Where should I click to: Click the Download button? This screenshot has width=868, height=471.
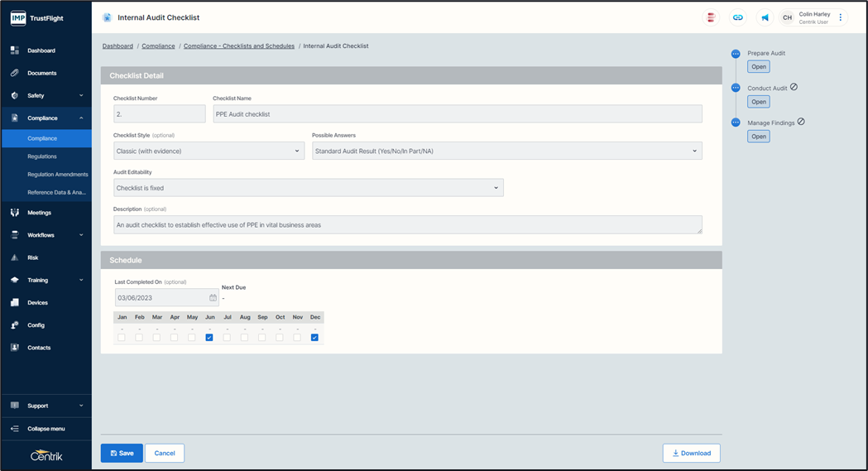(691, 453)
